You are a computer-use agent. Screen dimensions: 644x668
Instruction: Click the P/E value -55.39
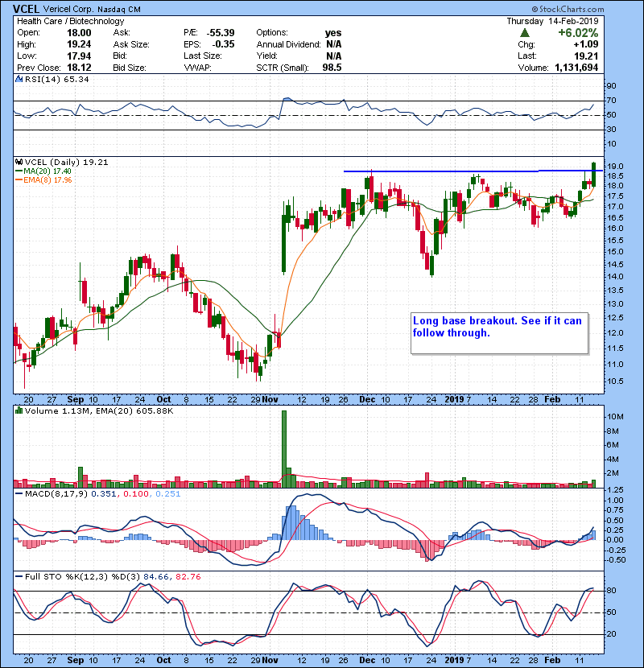[221, 33]
